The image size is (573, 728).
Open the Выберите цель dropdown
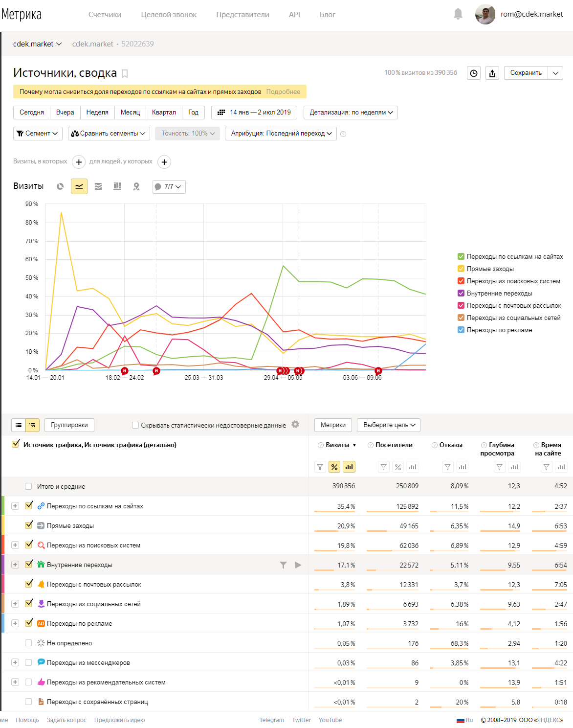click(389, 425)
